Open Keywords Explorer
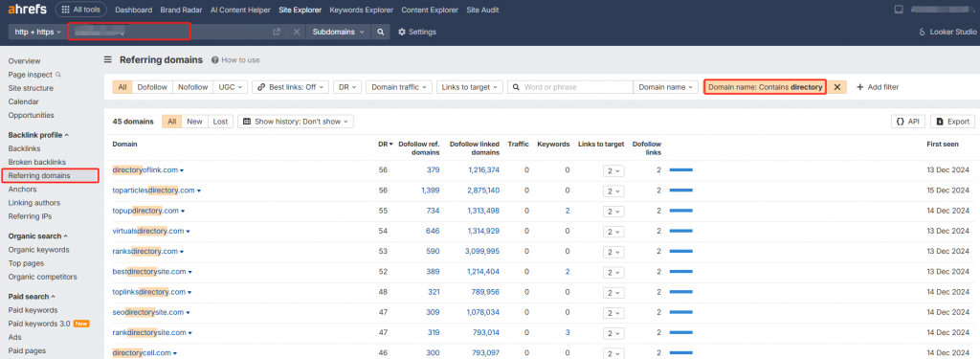Viewport: 980px width, 359px height. [x=361, y=10]
